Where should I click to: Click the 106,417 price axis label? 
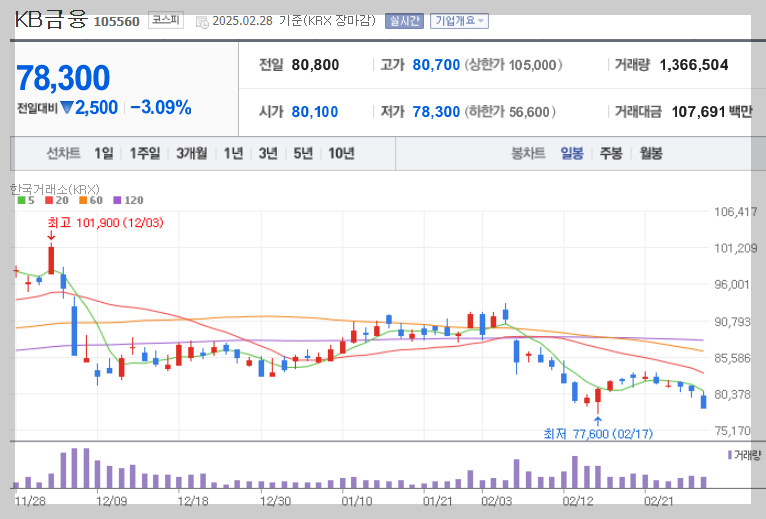pos(736,212)
